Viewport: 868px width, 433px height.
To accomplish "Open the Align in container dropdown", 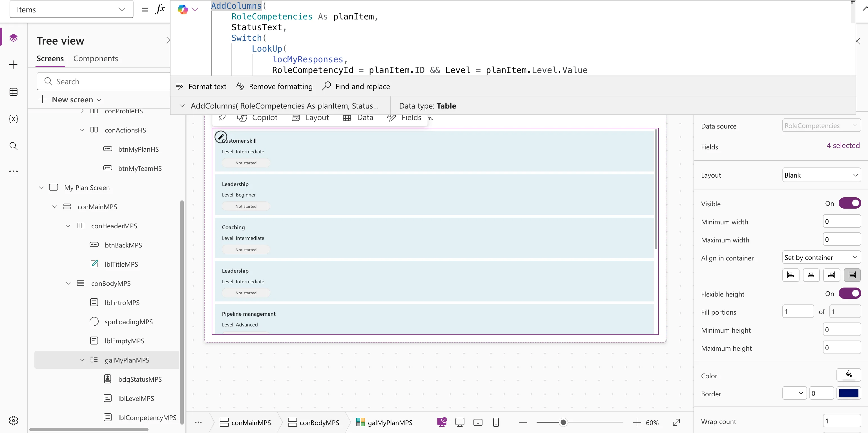I will pyautogui.click(x=821, y=257).
